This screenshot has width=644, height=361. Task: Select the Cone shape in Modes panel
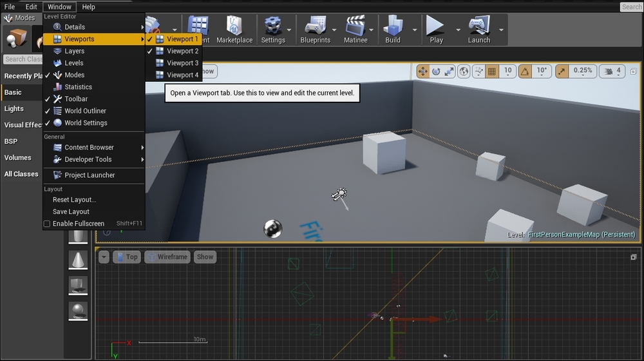coord(78,259)
